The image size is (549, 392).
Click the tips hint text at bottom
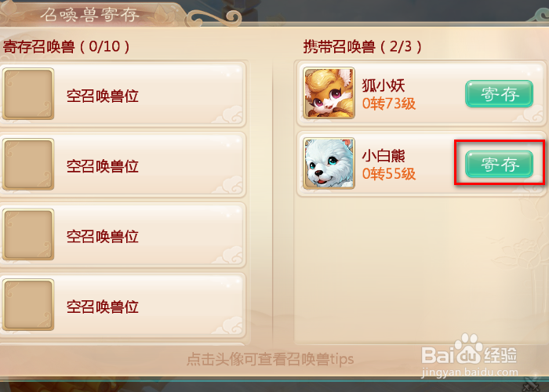[x=270, y=359]
